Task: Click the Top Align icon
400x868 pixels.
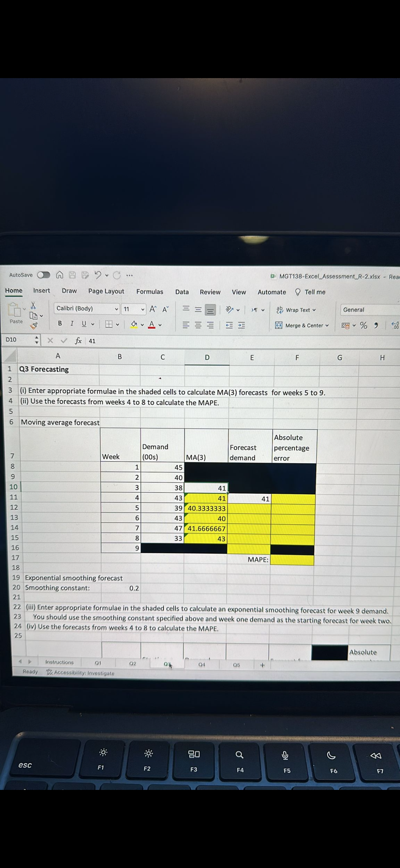Action: click(x=186, y=309)
